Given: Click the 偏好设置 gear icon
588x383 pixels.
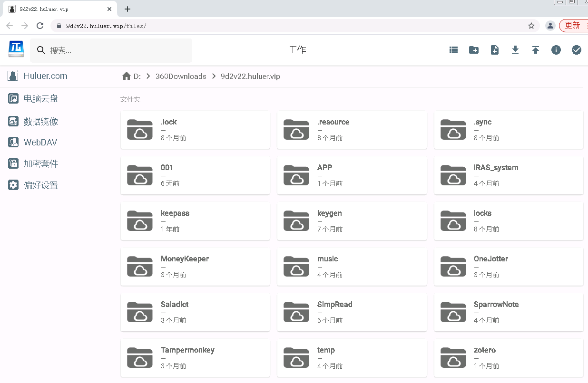Looking at the screenshot, I should coord(13,185).
